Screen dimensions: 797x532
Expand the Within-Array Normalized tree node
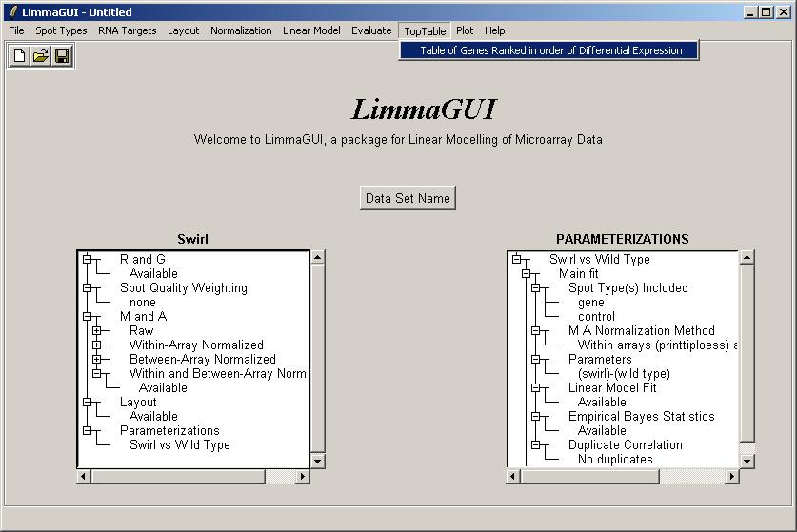pyautogui.click(x=96, y=345)
